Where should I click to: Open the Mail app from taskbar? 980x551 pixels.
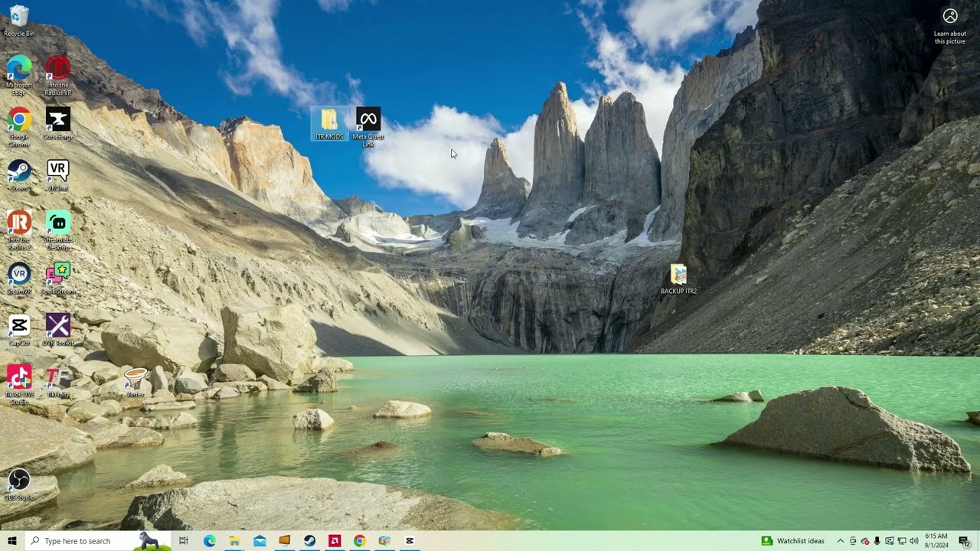[260, 541]
